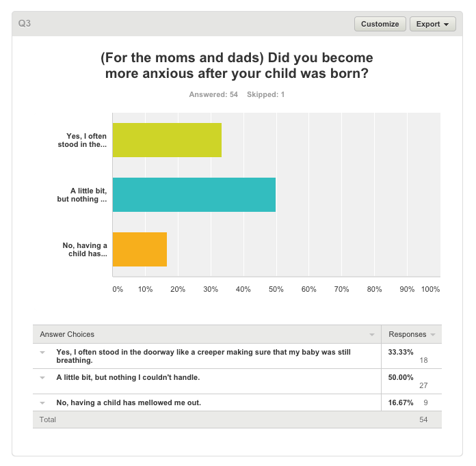Click the 'Skipped: 1' text
This screenshot has height=466, width=476.
pos(265,94)
